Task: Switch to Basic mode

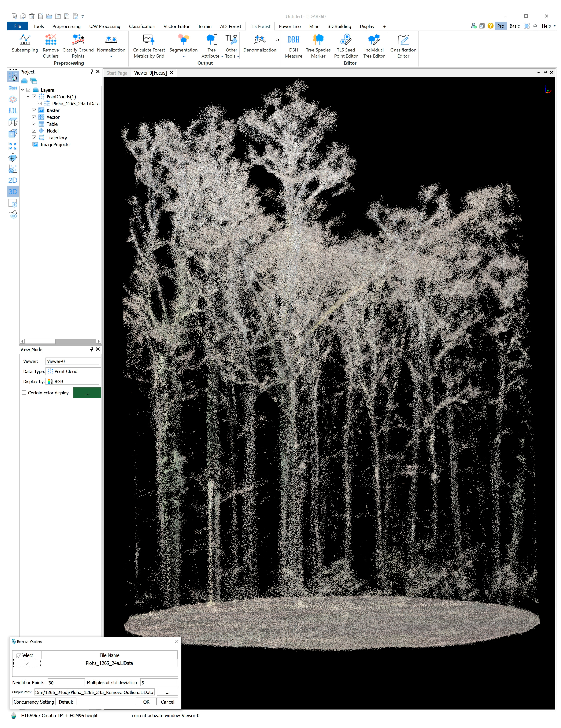Action: (514, 26)
